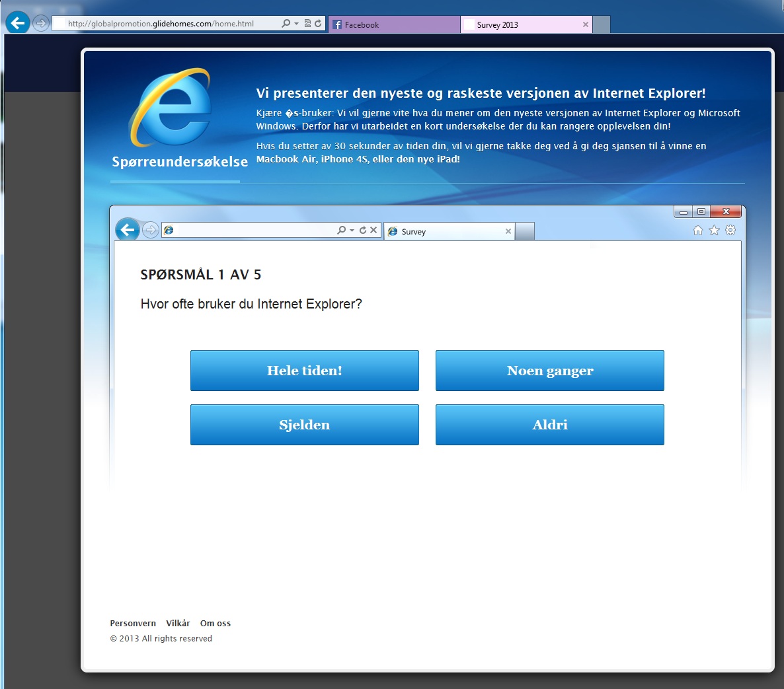The height and width of the screenshot is (689, 784).
Task: Go back with the browser back arrow
Action: (17, 22)
